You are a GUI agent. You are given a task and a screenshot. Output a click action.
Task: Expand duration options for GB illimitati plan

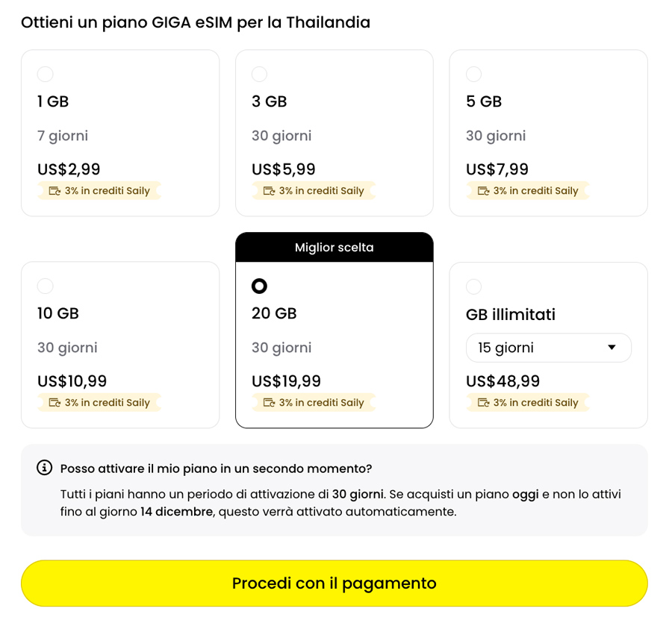coord(548,347)
